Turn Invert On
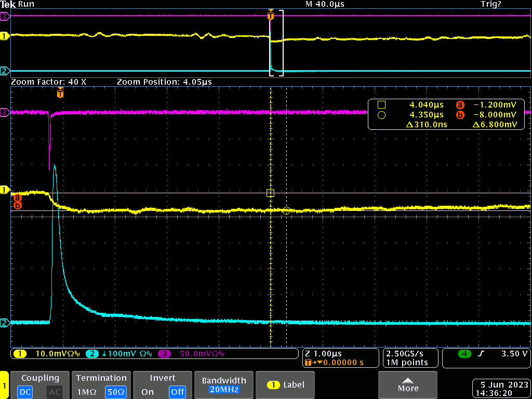This screenshot has width=532, height=399. click(x=148, y=392)
